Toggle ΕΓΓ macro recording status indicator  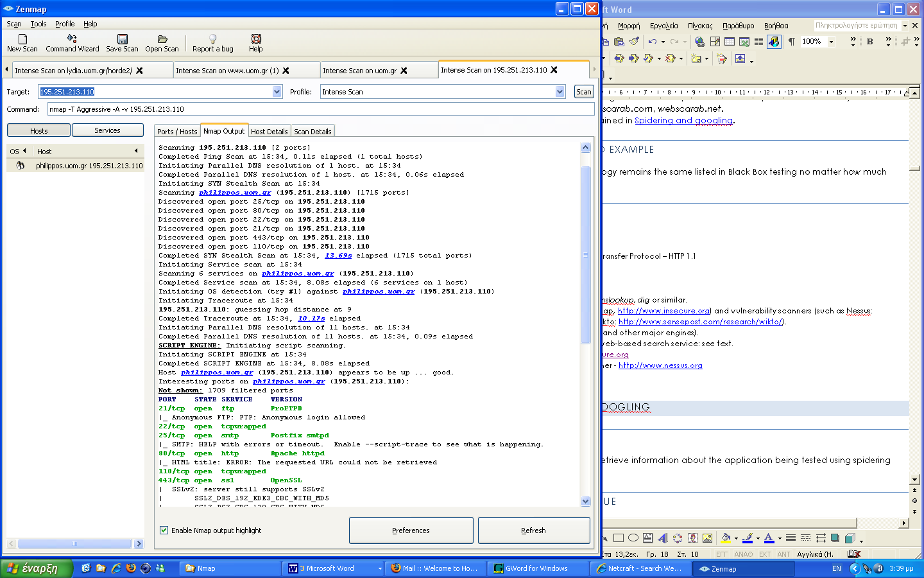(x=722, y=554)
